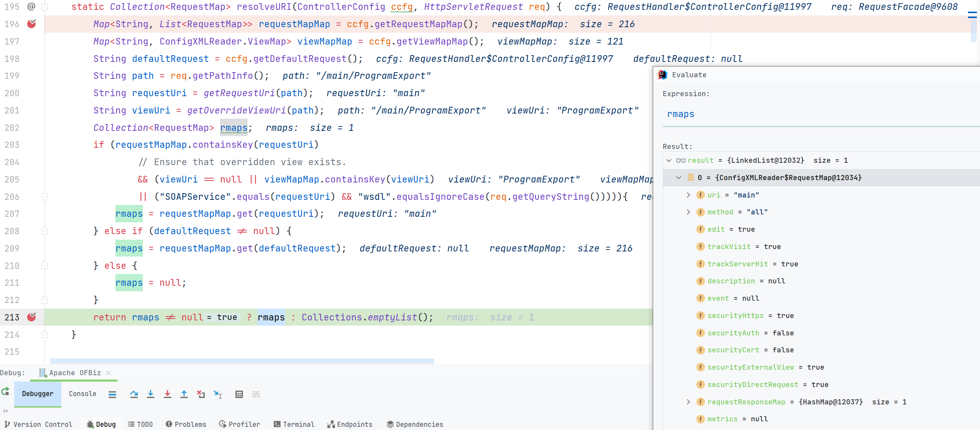The image size is (980, 430).
Task: Expand the uri field node
Action: click(688, 195)
